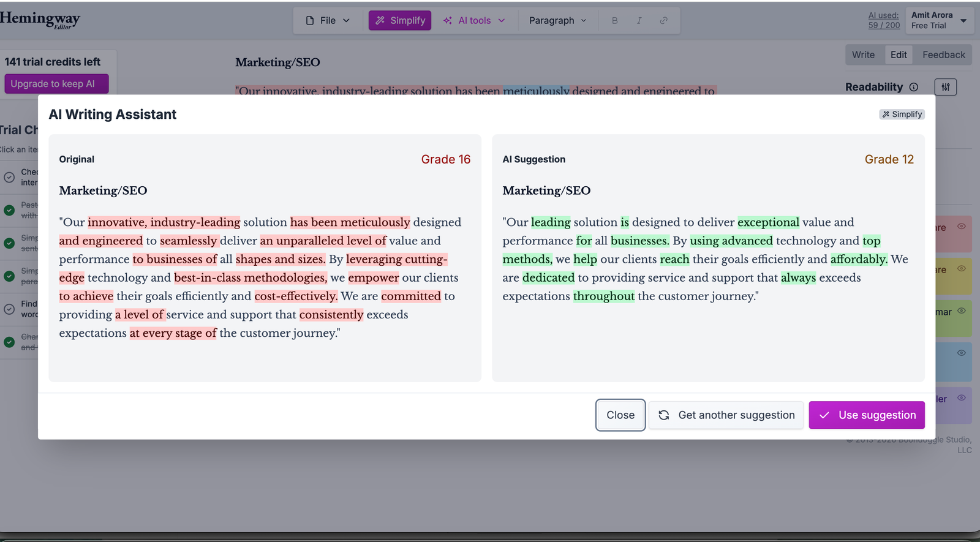
Task: Toggle the eye icon on the purple card
Action: [962, 397]
